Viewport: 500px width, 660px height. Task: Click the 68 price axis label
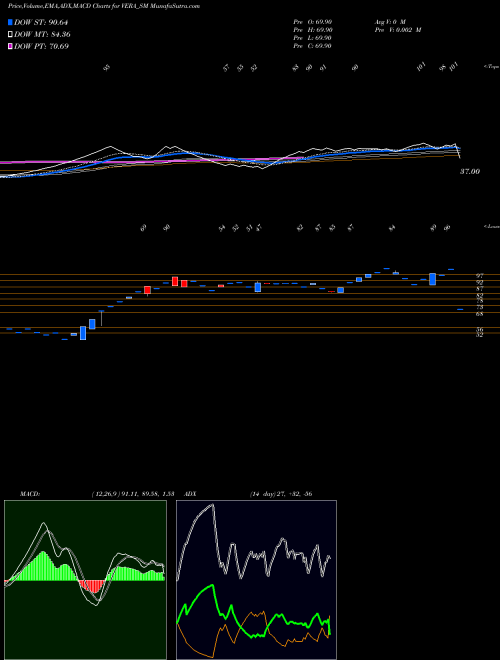(x=479, y=314)
